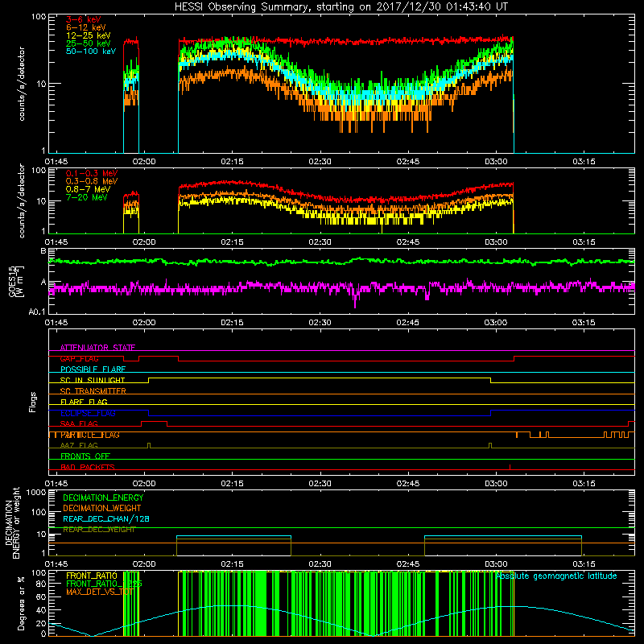Click the "0.3-0.8 MeV" legend entry
Viewport: 644px width, 644px height.
[92, 181]
